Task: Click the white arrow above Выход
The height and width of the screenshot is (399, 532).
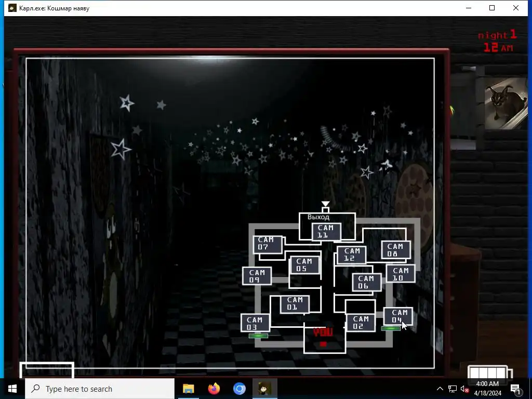Action: (x=325, y=204)
